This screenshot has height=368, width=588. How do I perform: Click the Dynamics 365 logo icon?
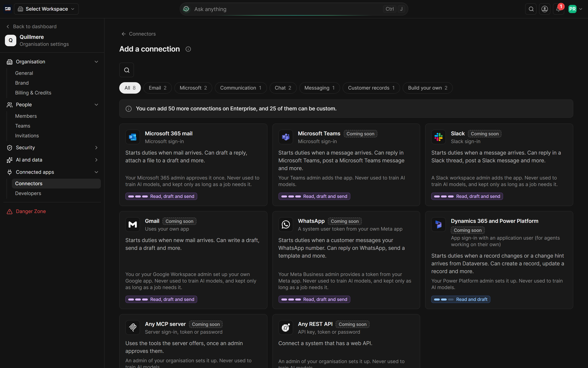[439, 224]
